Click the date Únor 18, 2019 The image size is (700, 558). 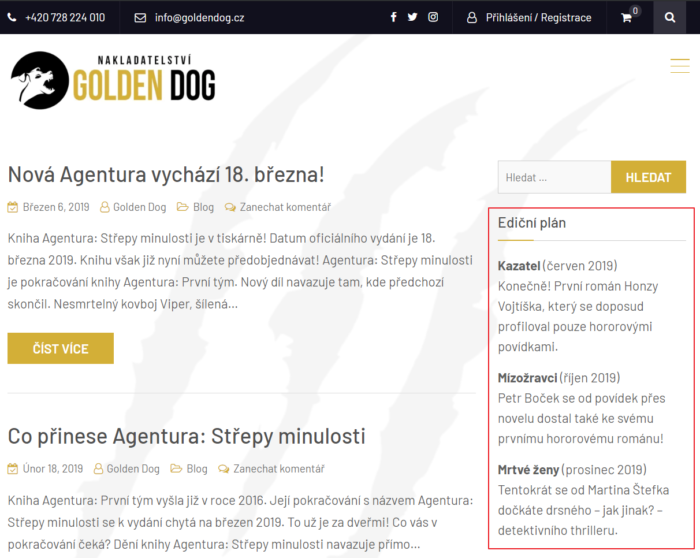(53, 469)
